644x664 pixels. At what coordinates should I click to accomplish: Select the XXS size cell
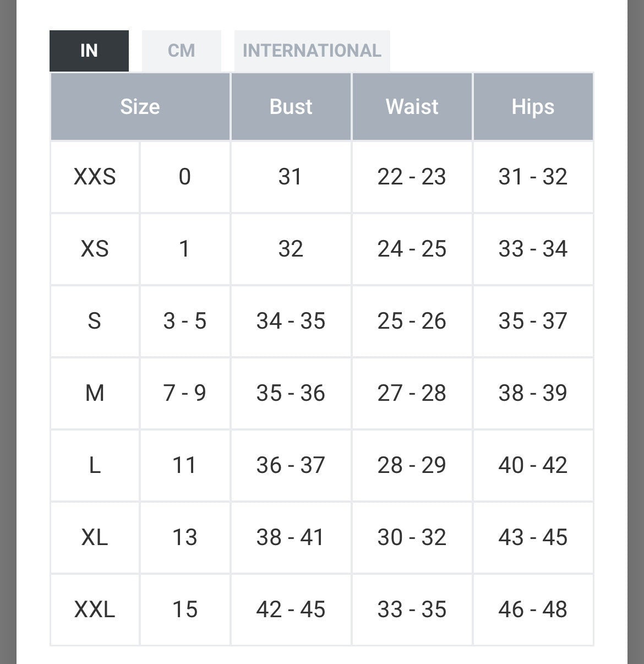click(x=95, y=177)
